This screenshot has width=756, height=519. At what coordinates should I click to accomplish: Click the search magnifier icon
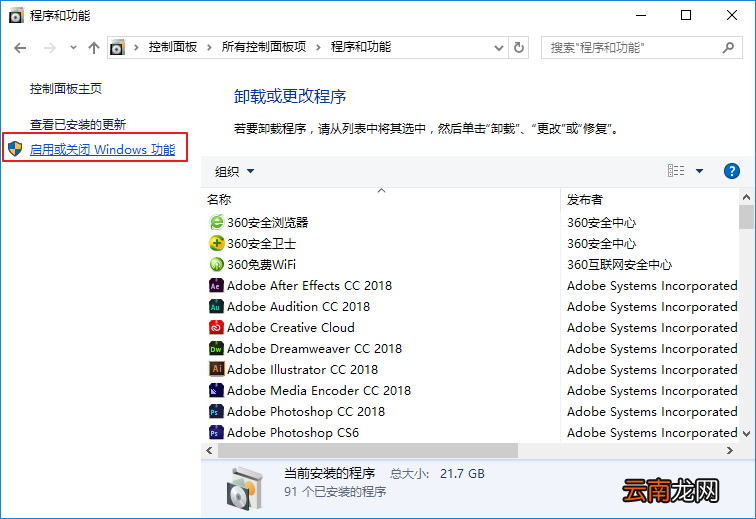pyautogui.click(x=728, y=47)
